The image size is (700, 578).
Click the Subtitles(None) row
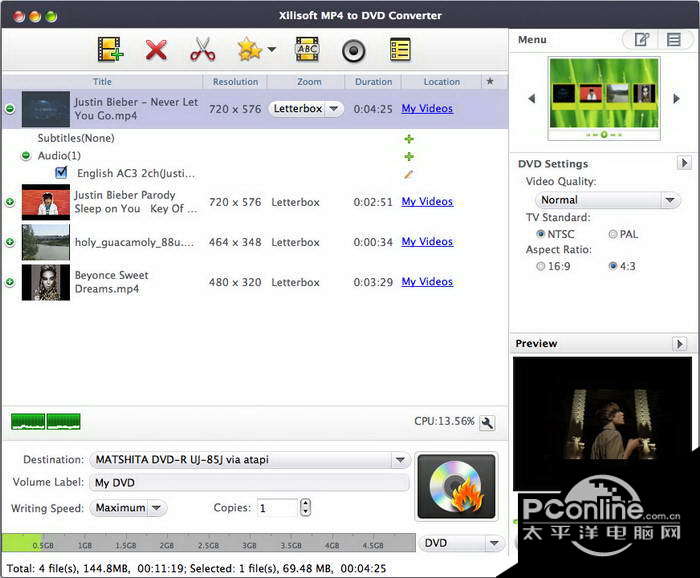[76, 138]
